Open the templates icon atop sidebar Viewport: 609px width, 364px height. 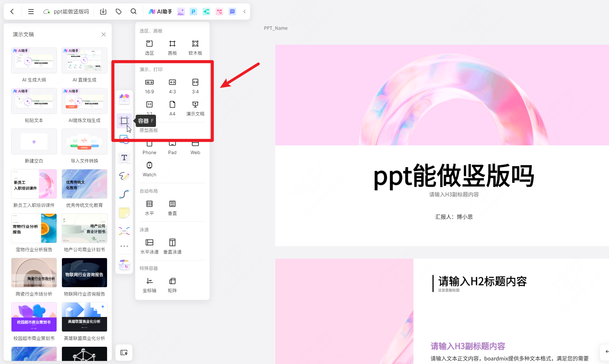click(124, 99)
